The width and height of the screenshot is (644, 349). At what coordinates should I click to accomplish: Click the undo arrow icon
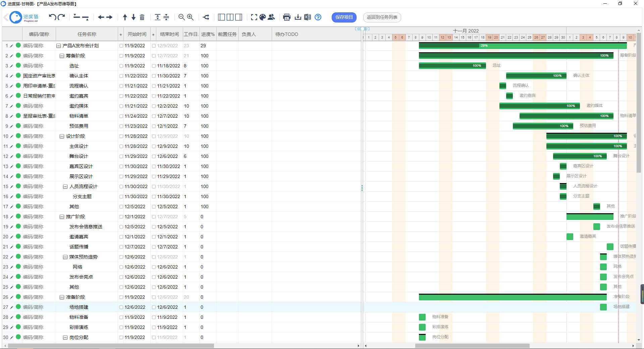pos(52,17)
